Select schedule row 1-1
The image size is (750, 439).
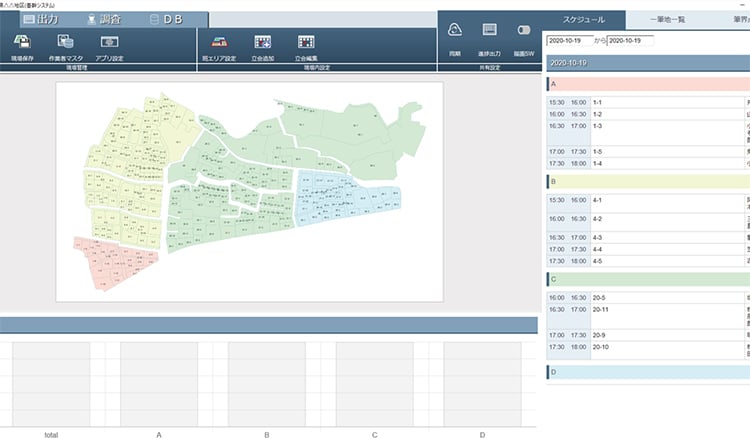(648, 102)
